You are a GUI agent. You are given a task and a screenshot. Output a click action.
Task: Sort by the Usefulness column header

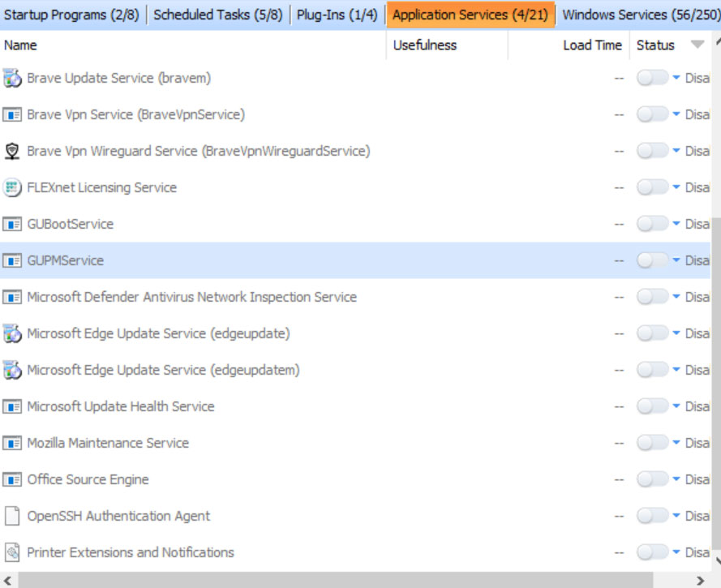(x=448, y=45)
